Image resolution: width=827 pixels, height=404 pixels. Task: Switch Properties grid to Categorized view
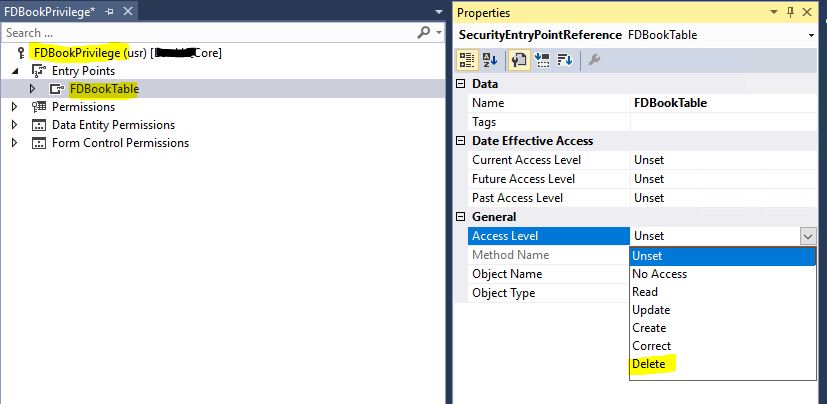click(x=466, y=60)
